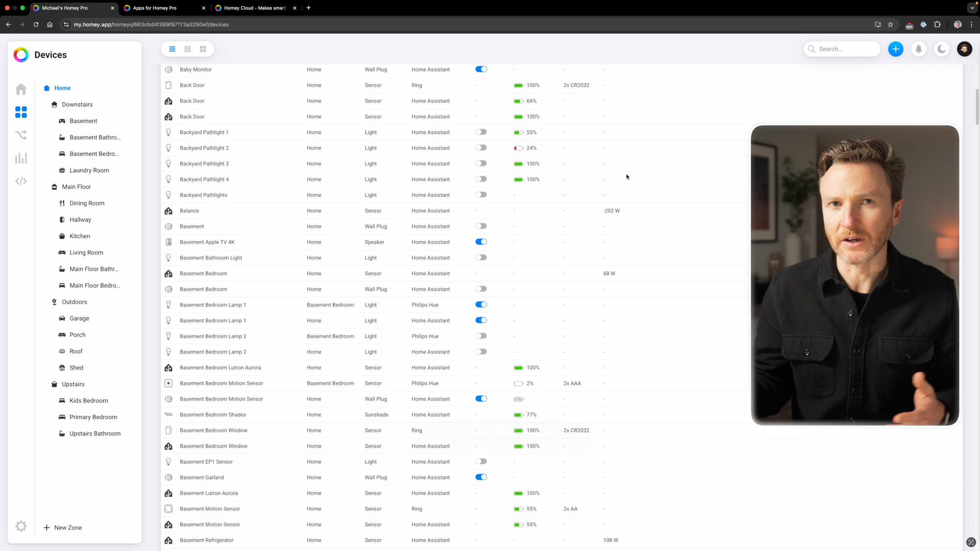The width and height of the screenshot is (980, 551).
Task: Select the Downstairs zone in tree
Action: pyautogui.click(x=77, y=104)
